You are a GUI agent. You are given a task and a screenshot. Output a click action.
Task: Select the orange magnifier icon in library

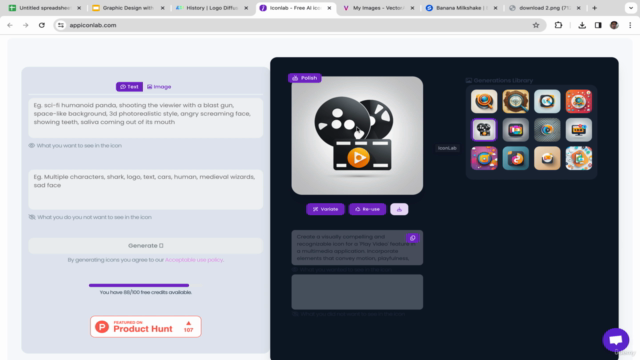484,101
